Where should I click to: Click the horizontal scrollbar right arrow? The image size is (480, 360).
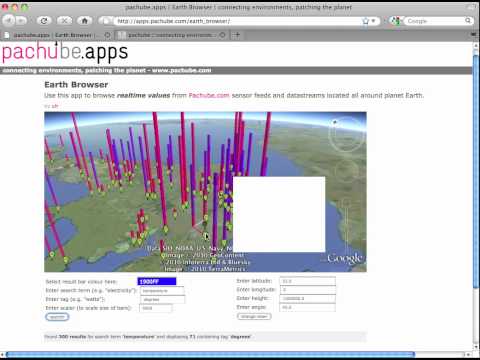point(469,354)
